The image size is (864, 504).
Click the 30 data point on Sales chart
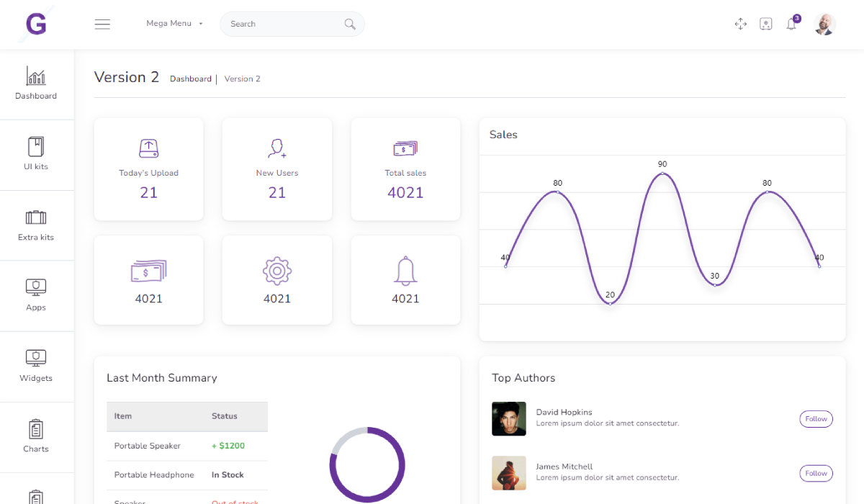click(x=714, y=285)
